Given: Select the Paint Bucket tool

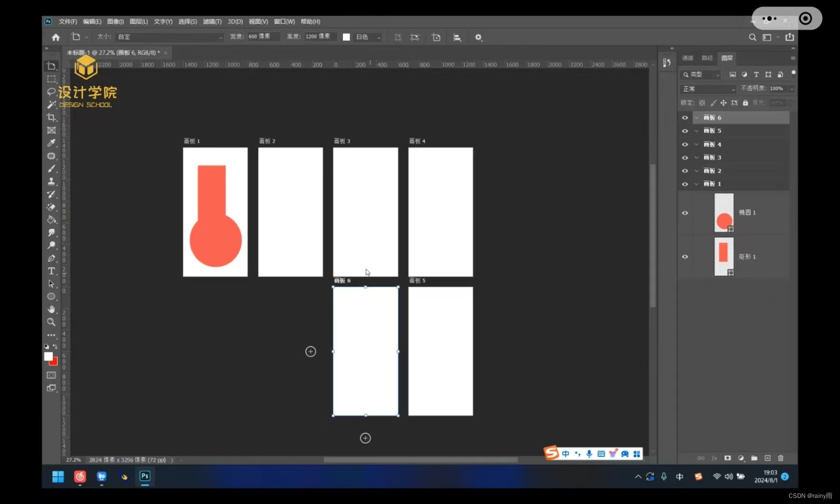Looking at the screenshot, I should pos(51,219).
